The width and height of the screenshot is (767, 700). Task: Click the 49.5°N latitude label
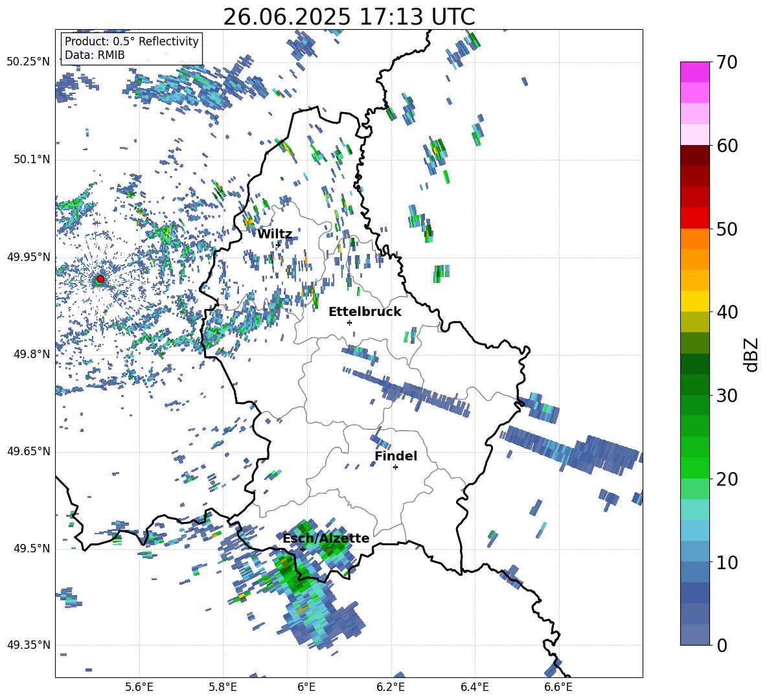coord(32,548)
